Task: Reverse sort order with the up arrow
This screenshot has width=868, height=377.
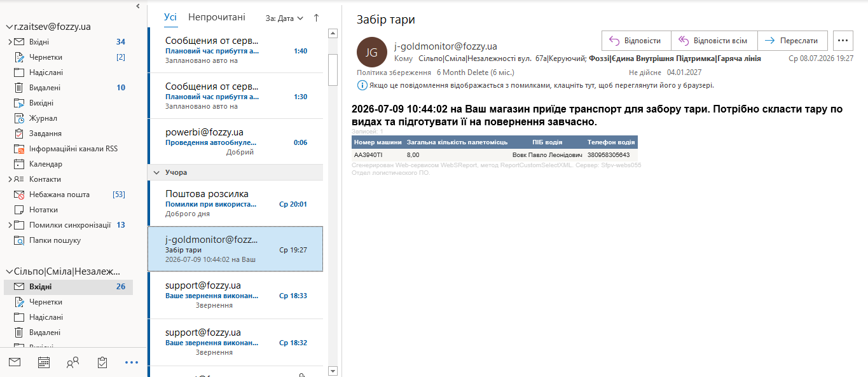Action: click(x=317, y=18)
